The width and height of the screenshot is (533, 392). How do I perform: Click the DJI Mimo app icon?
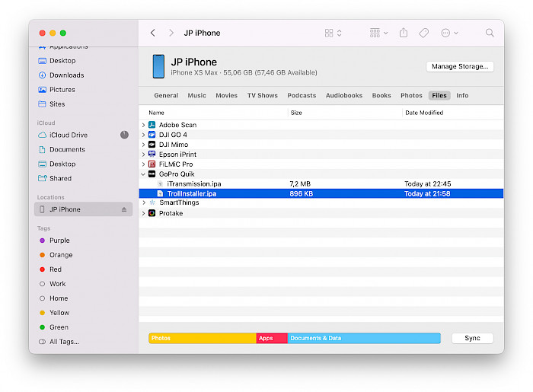click(x=152, y=145)
